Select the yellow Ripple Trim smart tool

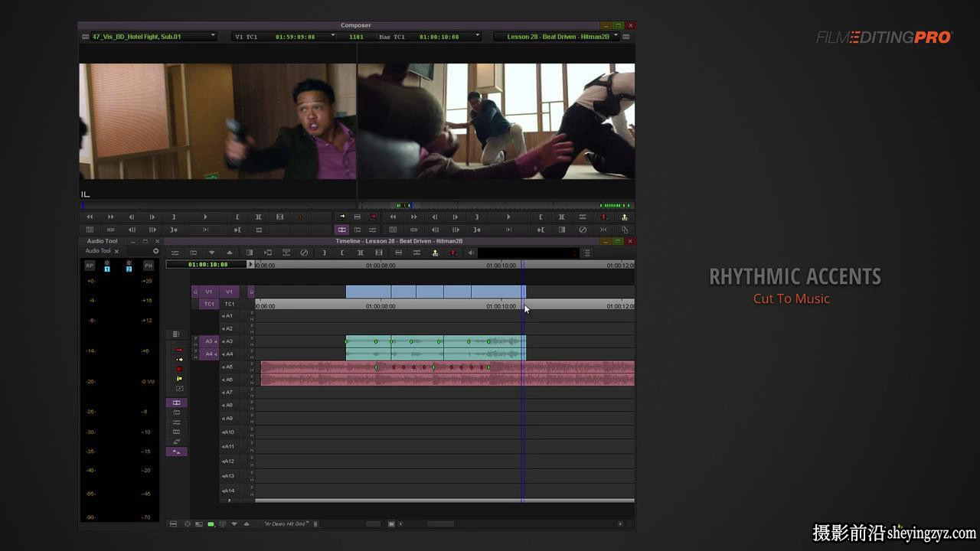pos(179,378)
